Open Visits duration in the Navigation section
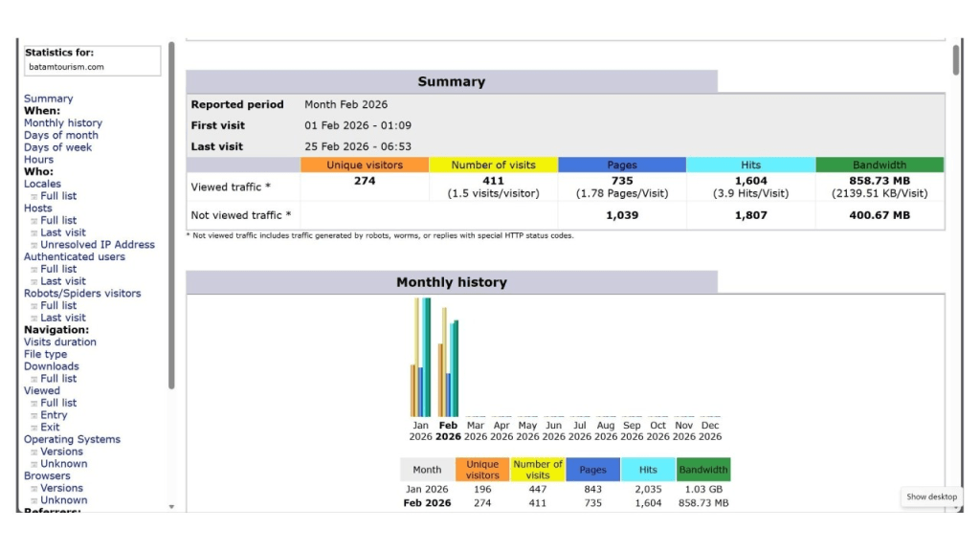 (x=59, y=342)
